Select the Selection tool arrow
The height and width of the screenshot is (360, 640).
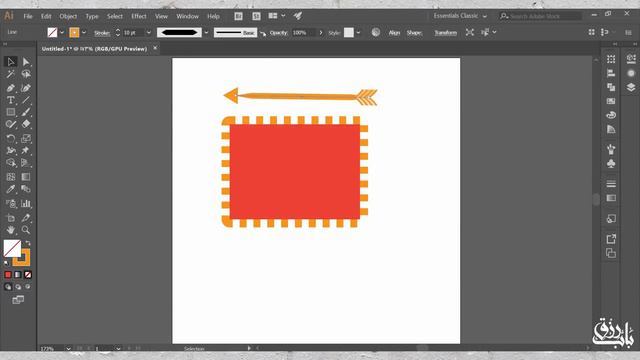point(11,62)
